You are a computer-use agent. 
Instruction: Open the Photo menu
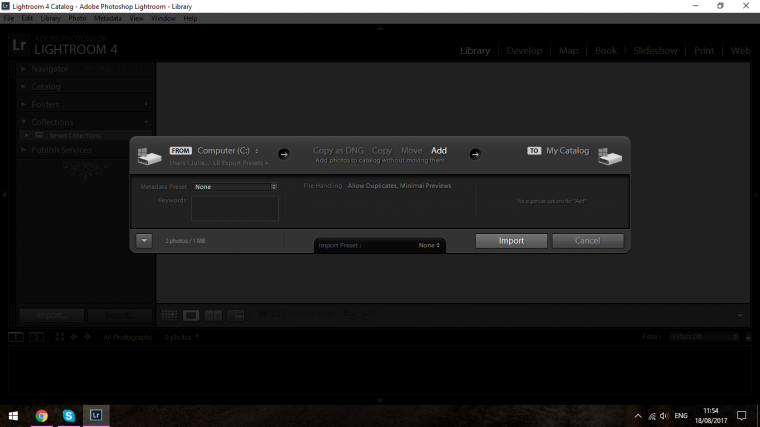pos(77,18)
